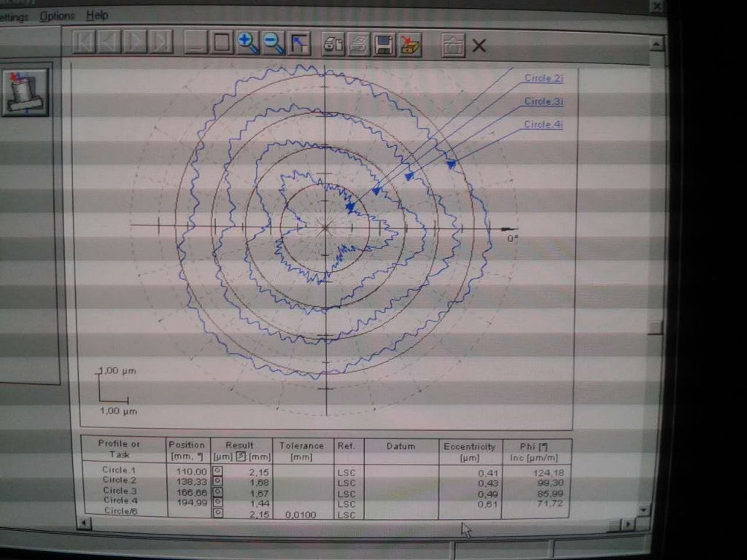Click the zoom in magnifier icon
This screenshot has width=747, height=560.
[248, 43]
